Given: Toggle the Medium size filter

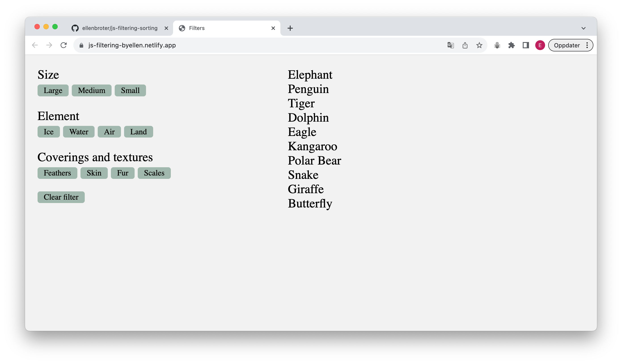Looking at the screenshot, I should tap(91, 90).
